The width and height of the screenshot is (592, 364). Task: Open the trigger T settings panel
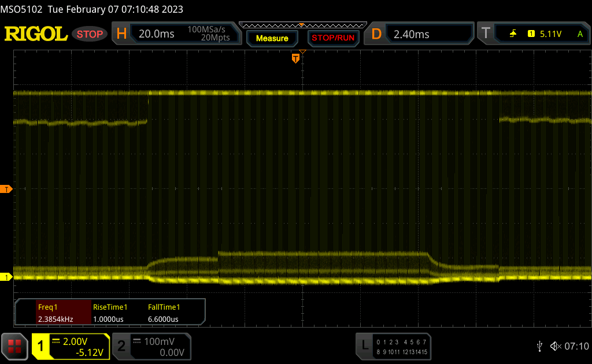(x=534, y=34)
